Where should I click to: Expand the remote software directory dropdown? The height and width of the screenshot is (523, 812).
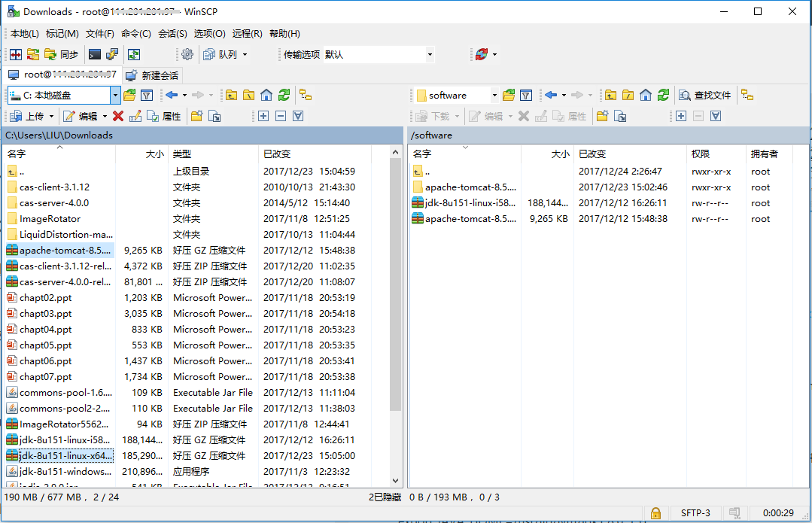pyautogui.click(x=494, y=96)
